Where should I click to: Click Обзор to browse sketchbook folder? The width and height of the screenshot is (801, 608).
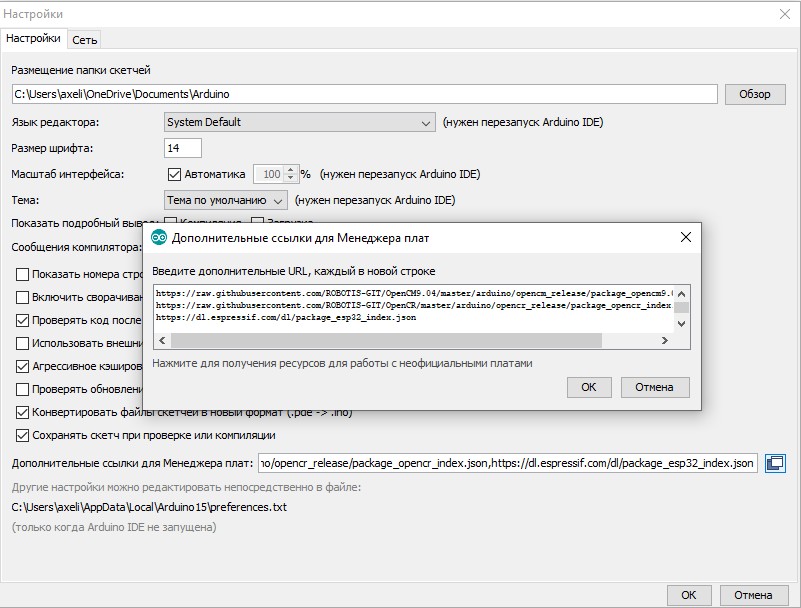coord(754,94)
